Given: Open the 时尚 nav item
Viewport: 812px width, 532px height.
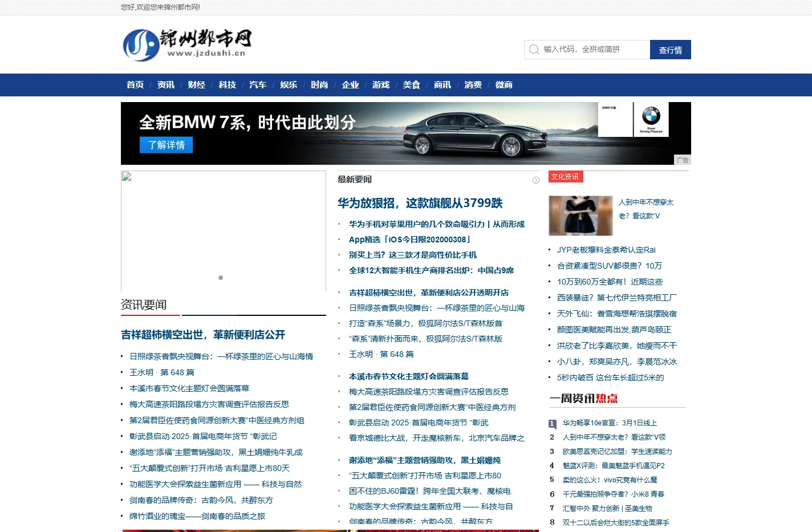Looking at the screenshot, I should [319, 85].
